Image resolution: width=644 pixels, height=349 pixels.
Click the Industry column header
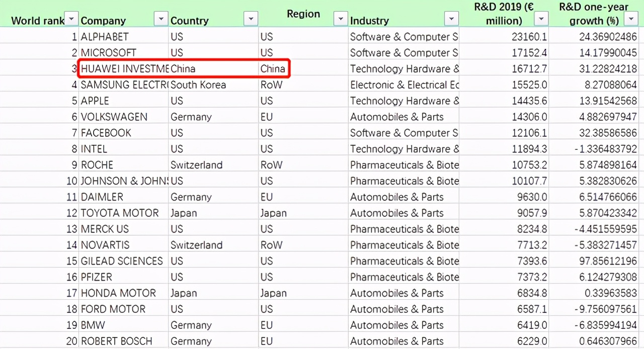(370, 21)
